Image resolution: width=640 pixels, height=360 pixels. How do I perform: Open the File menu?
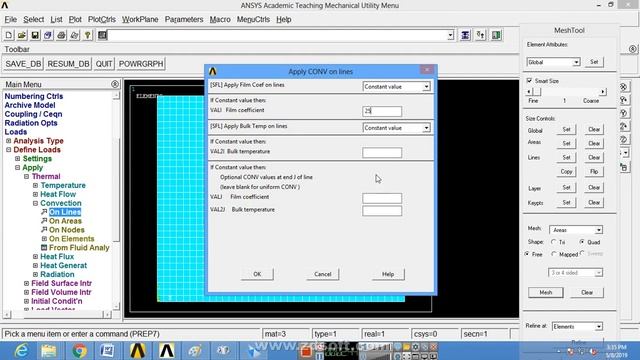(x=11, y=19)
